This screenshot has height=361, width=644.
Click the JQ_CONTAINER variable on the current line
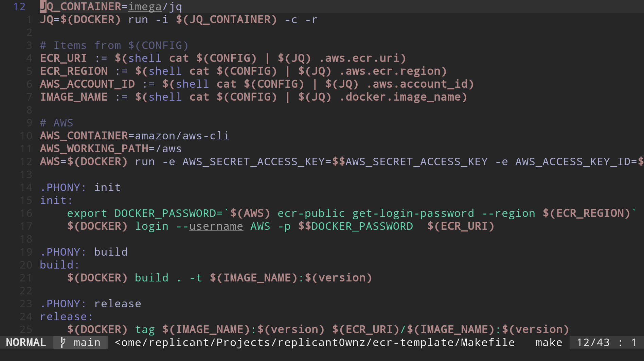[x=80, y=6]
